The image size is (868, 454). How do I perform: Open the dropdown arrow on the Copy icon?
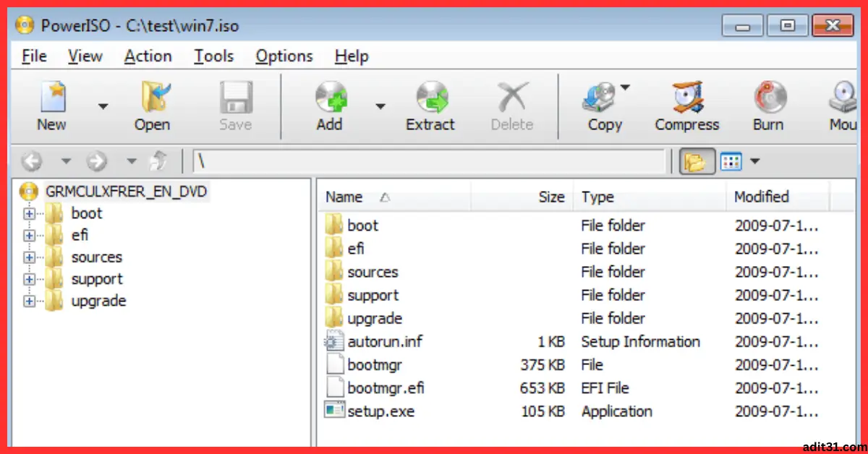click(624, 87)
